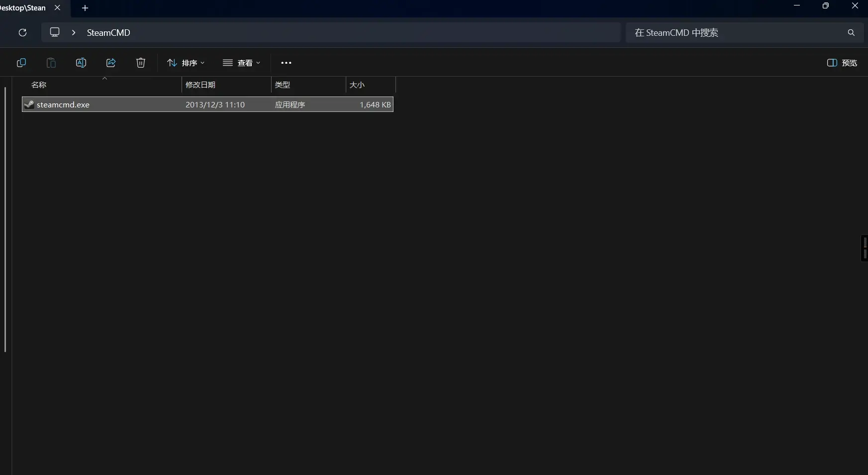Select the SteamCMD path segment
Screen dimensions: 868x475
[x=108, y=32]
